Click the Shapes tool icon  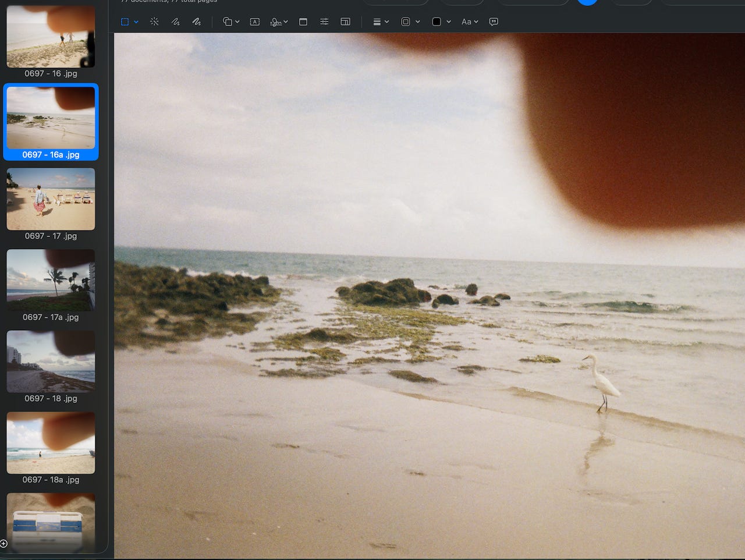pyautogui.click(x=228, y=22)
